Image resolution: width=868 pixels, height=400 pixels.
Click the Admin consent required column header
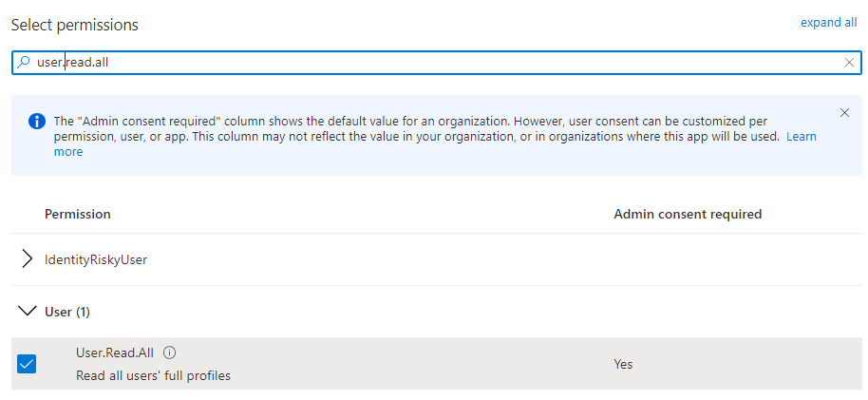(688, 214)
